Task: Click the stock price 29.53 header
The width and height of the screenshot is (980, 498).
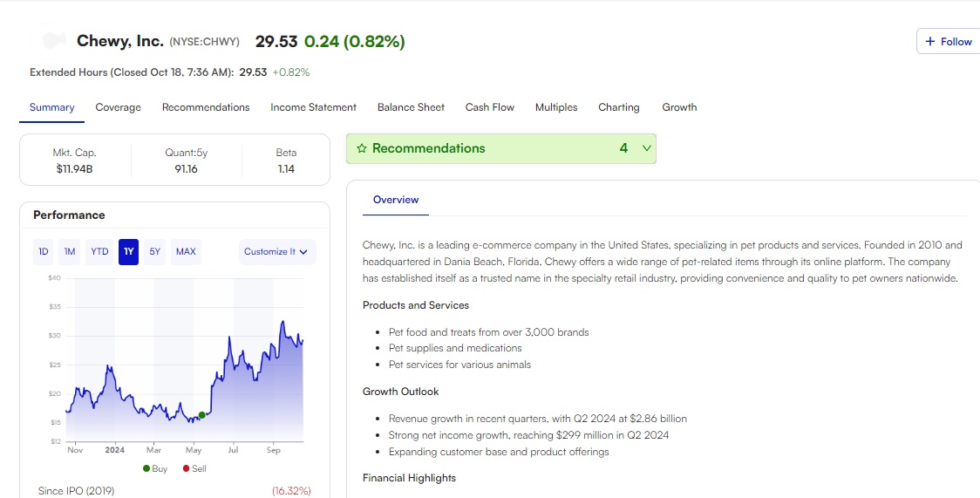Action: (276, 42)
